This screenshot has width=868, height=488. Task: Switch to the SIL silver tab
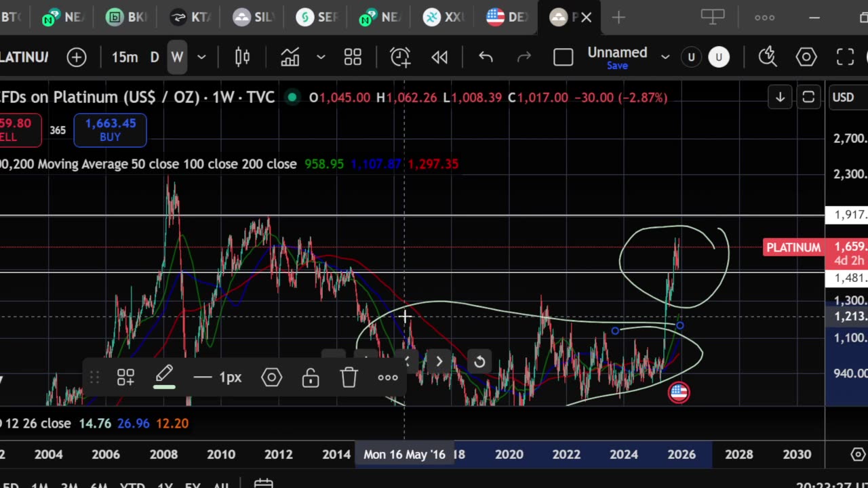coord(254,18)
